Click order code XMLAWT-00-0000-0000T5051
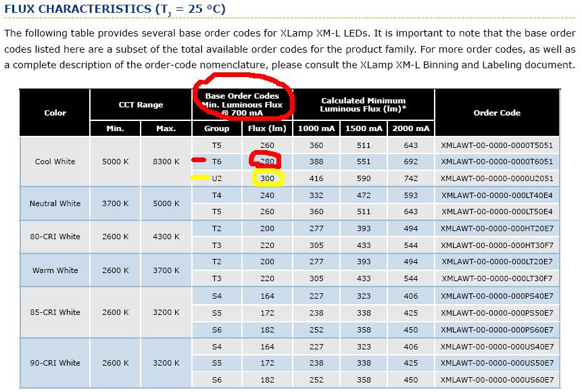 pos(497,145)
